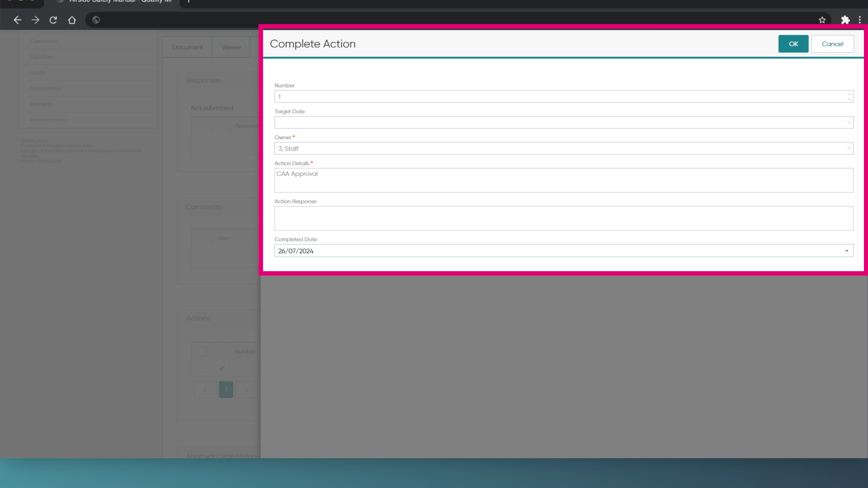
Task: Click the globe icon in the address bar
Action: coord(96,20)
